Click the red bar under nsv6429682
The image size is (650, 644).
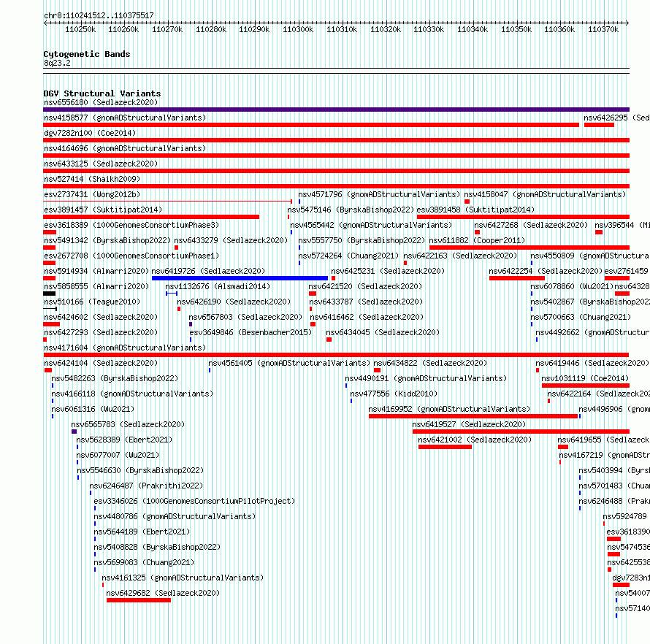[x=139, y=600]
